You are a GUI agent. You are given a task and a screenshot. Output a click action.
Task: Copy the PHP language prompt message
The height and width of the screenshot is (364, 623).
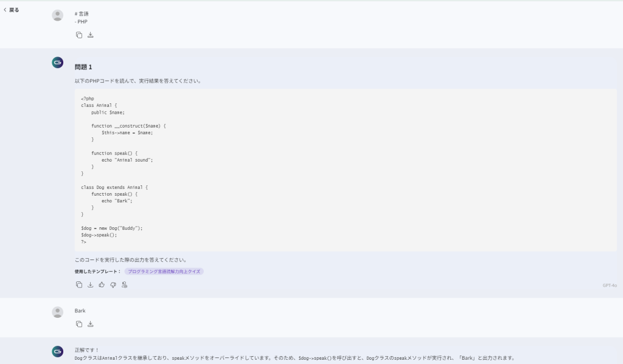pos(78,35)
